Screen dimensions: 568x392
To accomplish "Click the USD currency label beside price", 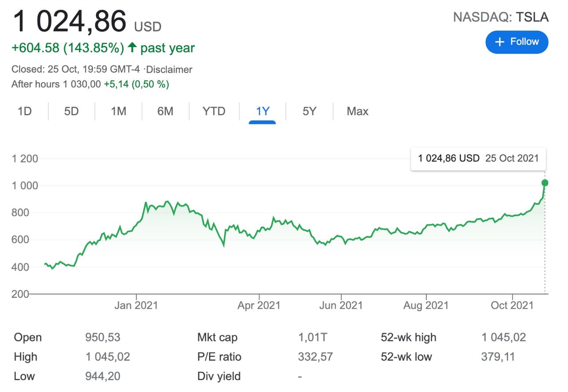I will pyautogui.click(x=148, y=27).
